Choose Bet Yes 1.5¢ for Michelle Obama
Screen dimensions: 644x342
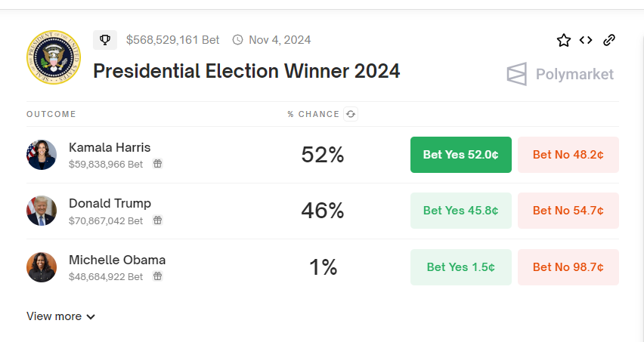460,267
